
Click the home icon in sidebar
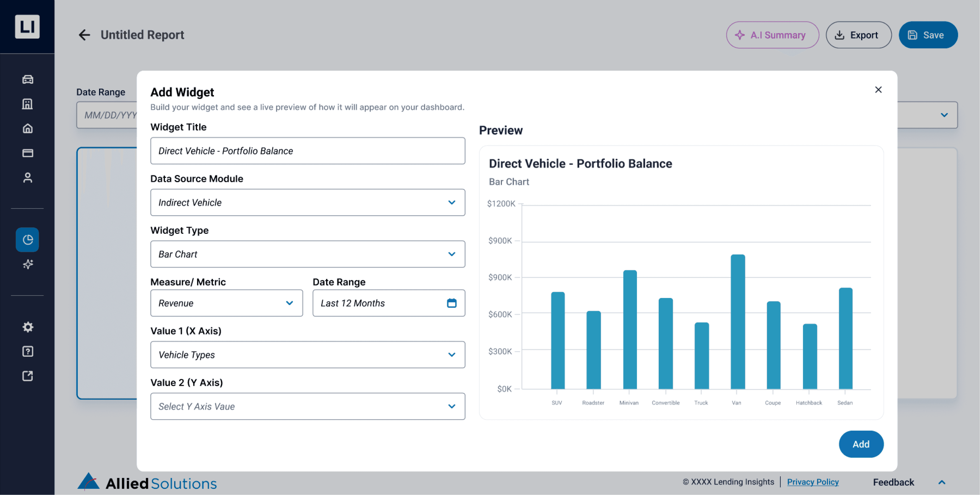pyautogui.click(x=27, y=128)
